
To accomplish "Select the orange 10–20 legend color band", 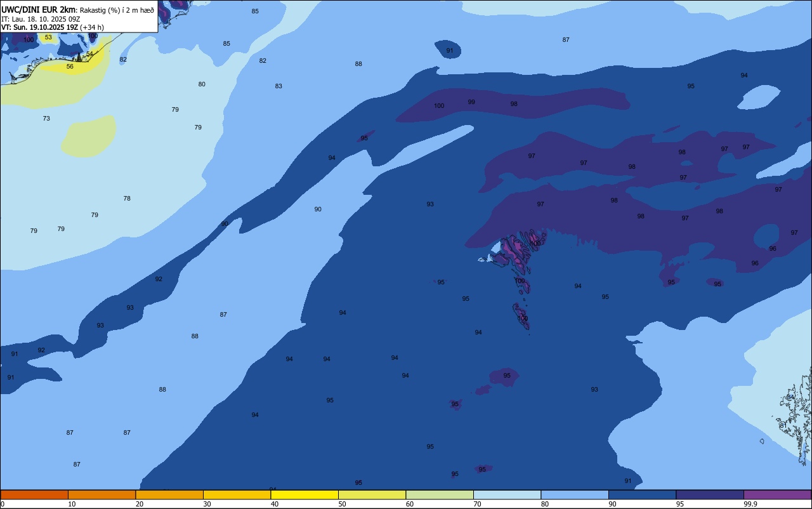I will pos(101,494).
